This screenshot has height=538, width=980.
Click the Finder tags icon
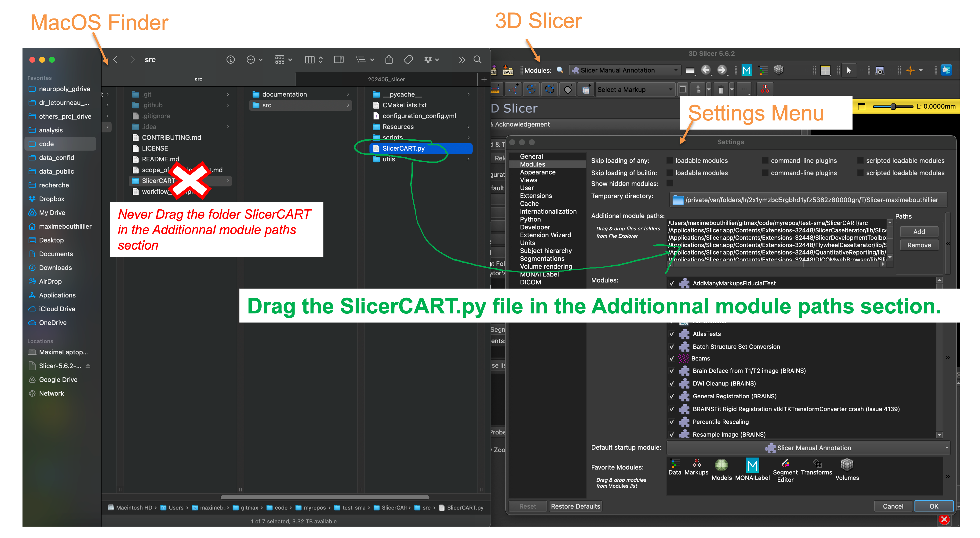click(x=408, y=60)
